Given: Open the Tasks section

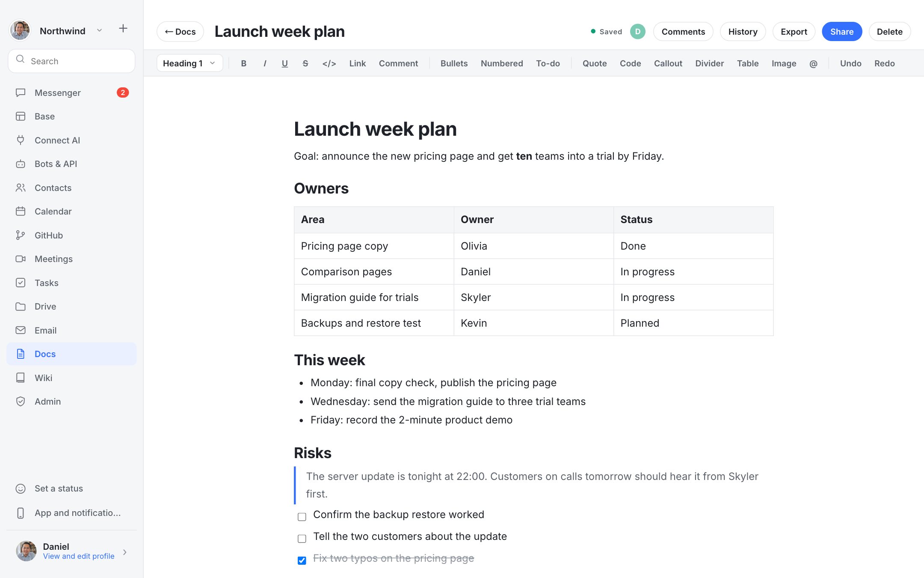Looking at the screenshot, I should 71,283.
